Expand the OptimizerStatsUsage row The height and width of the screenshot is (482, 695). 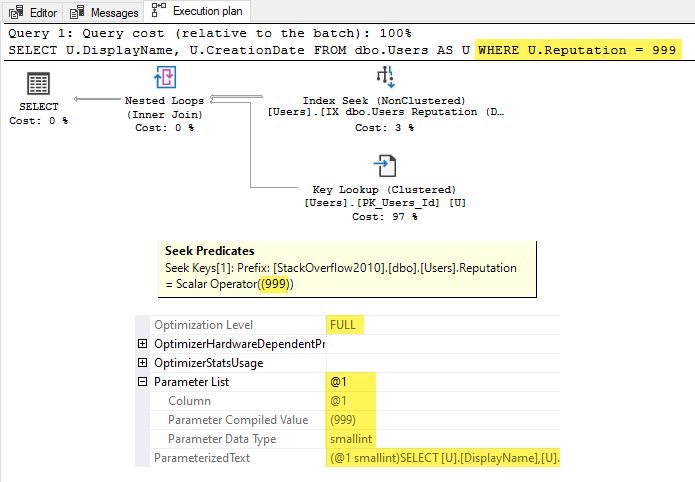point(142,363)
